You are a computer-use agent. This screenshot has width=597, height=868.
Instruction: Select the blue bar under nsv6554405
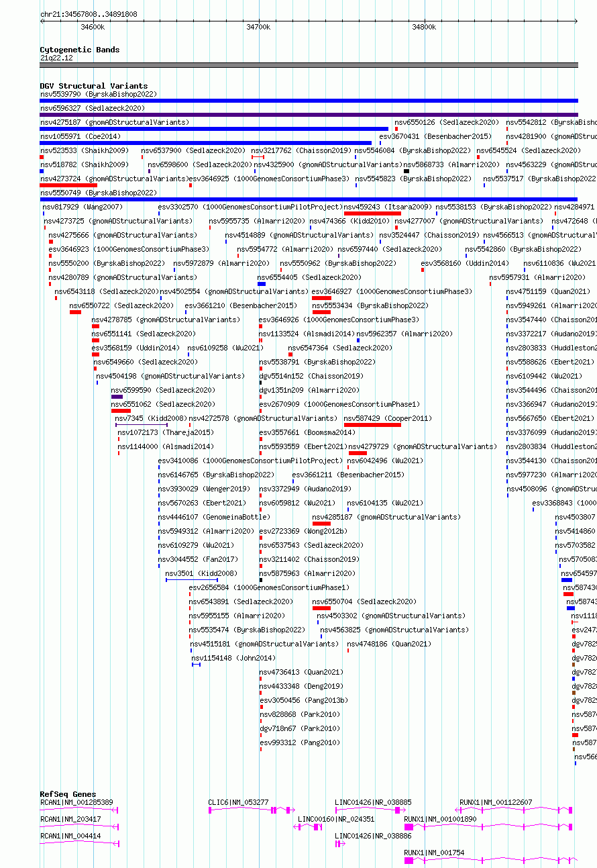coord(262,284)
